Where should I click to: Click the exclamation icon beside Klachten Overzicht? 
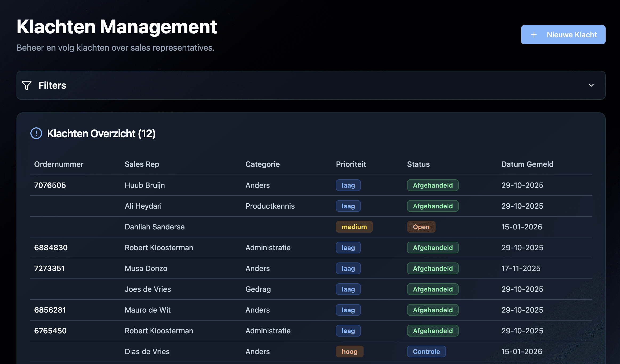tap(36, 134)
